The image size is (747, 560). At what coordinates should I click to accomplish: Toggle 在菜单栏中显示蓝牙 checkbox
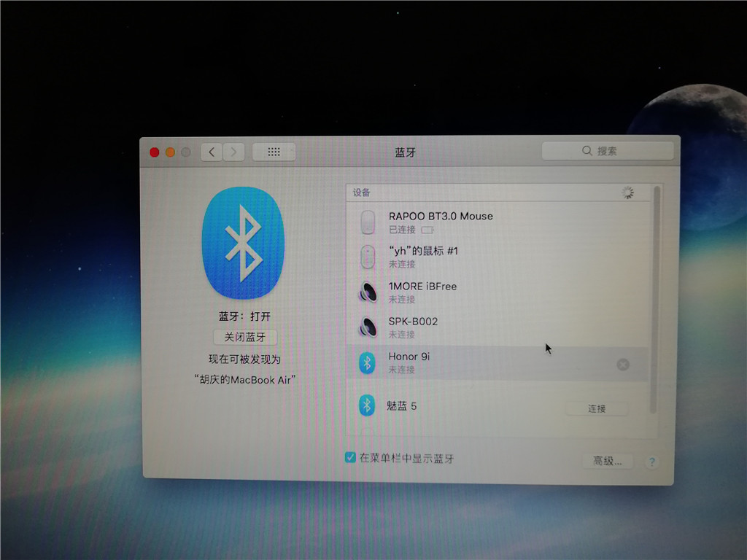[x=350, y=458]
